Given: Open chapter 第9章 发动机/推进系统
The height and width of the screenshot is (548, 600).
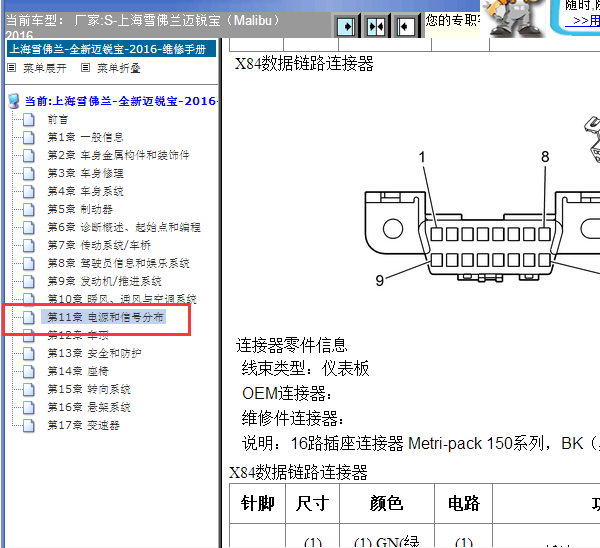Looking at the screenshot, I should (x=104, y=281).
